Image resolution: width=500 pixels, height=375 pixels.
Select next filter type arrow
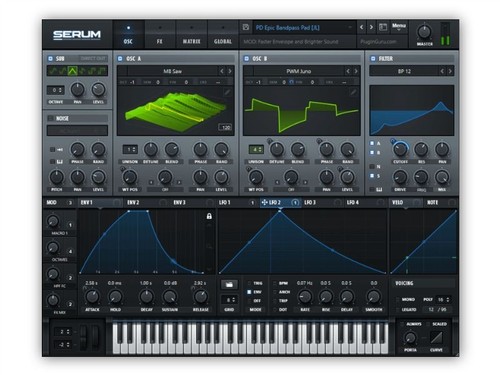pyautogui.click(x=450, y=71)
